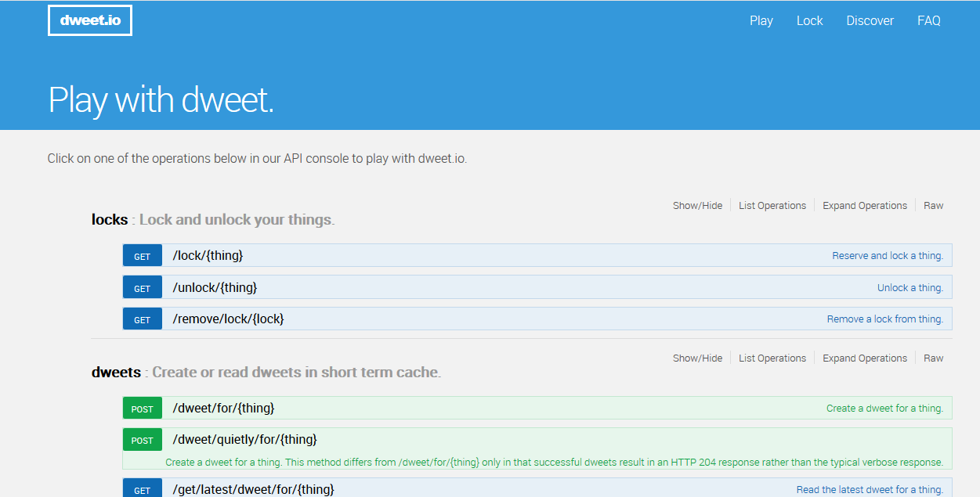This screenshot has width=980, height=497.
Task: Toggle Show/Hide for the locks section
Action: click(x=697, y=206)
